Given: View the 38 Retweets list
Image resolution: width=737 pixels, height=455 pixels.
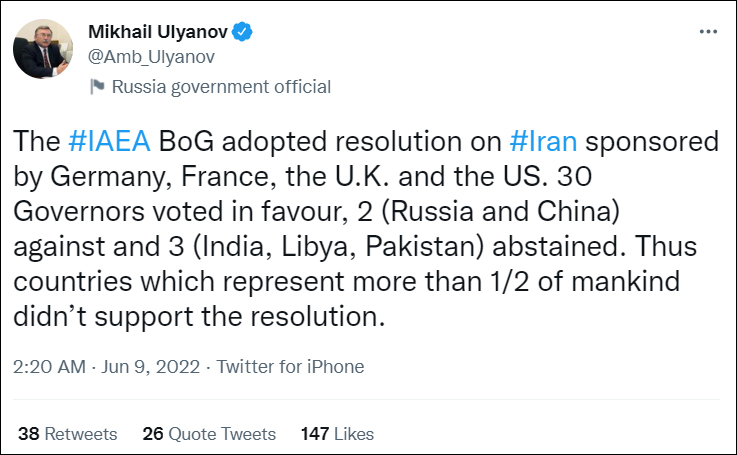Looking at the screenshot, I should [x=68, y=433].
